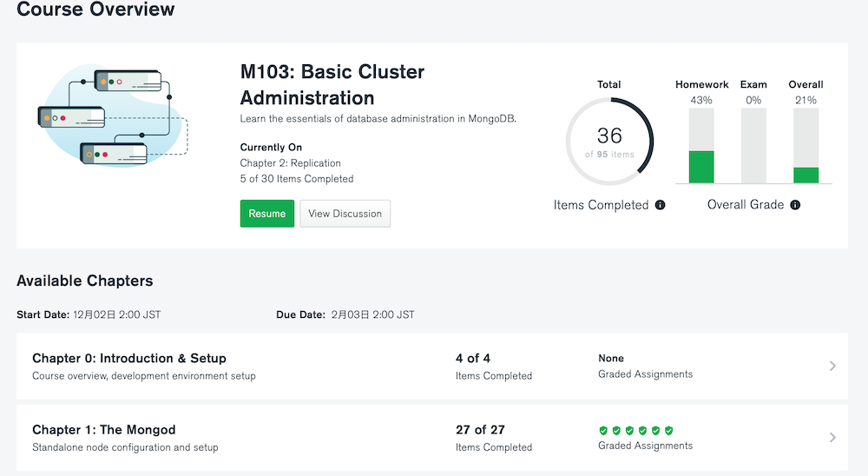Viewport: 868px width, 476px height.
Task: Click the 'Currently On' label
Action: point(271,148)
